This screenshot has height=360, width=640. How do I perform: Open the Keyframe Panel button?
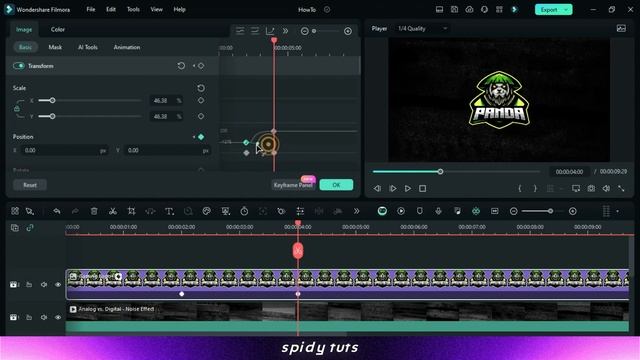tap(293, 185)
